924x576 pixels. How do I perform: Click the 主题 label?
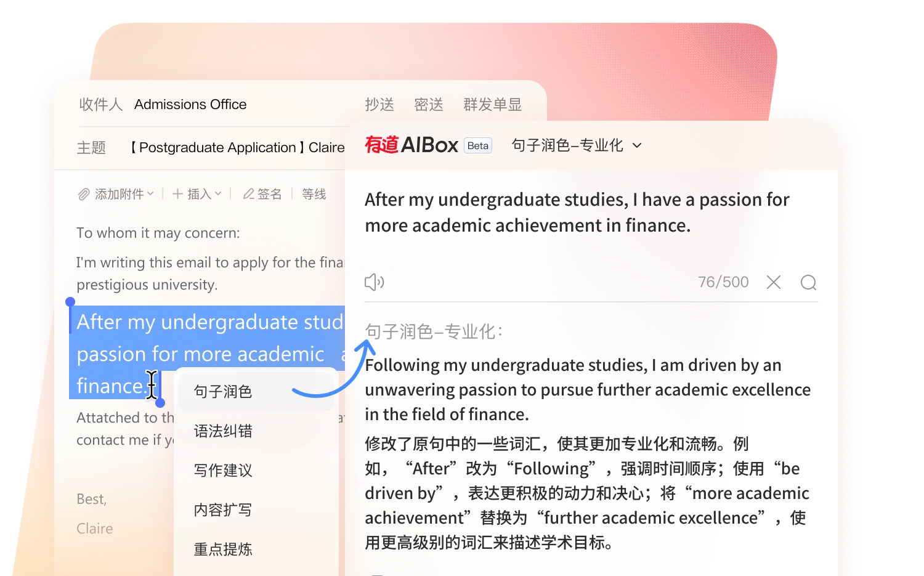click(91, 148)
